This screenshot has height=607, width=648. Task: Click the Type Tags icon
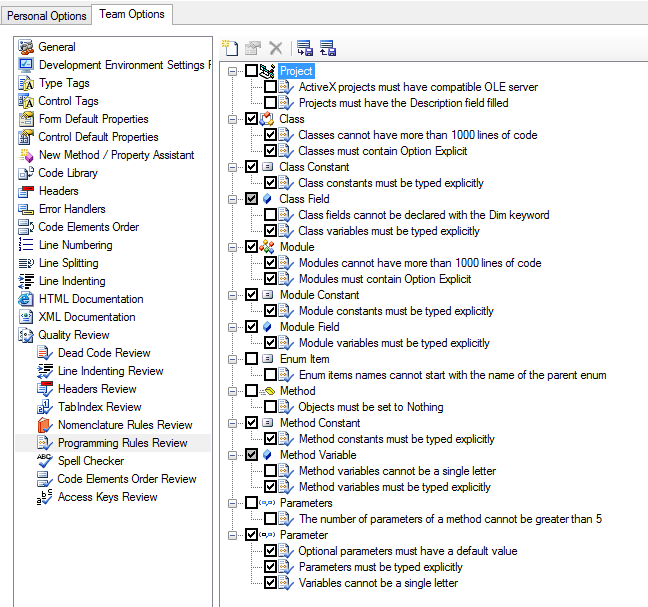26,83
